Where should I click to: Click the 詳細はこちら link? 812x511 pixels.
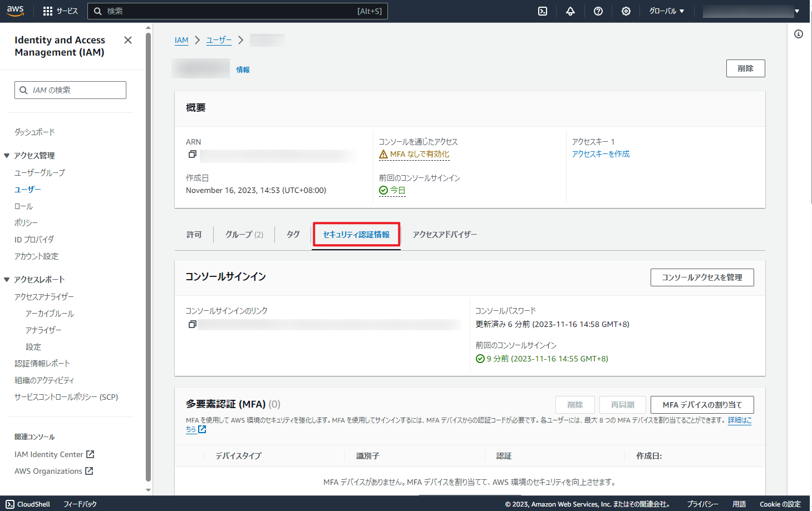[740, 420]
